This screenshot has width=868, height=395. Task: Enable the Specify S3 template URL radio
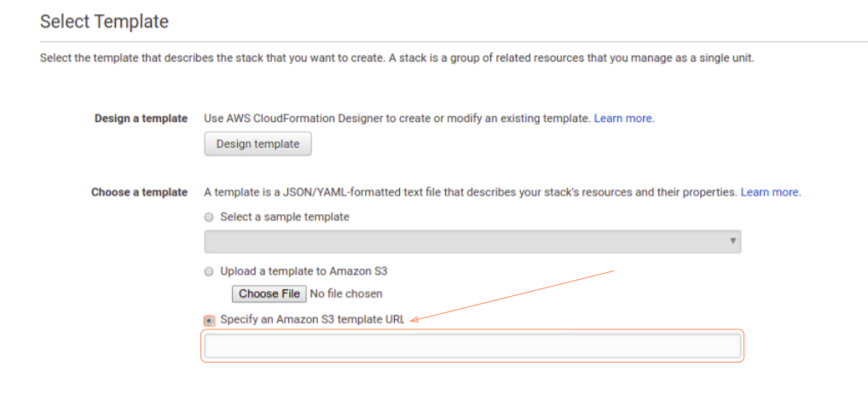[210, 321]
